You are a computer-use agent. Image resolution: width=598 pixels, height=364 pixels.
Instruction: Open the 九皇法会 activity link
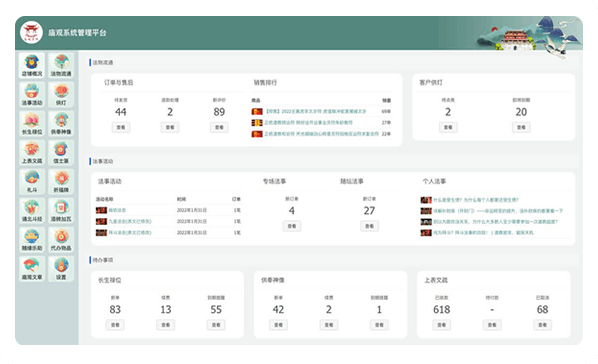coord(130,221)
